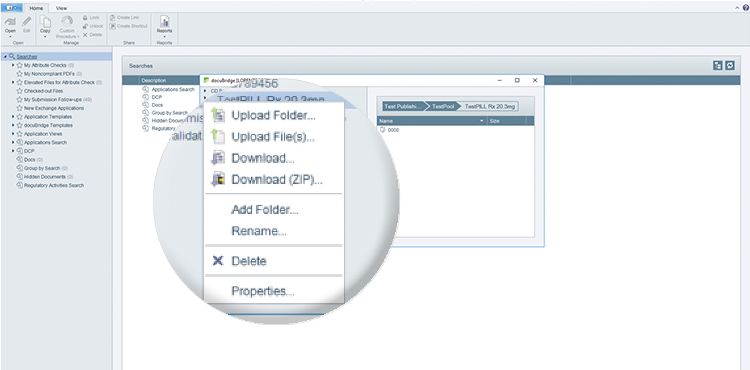Screen dimensions: 750x370
Task: Choose Properties... from context menu
Action: point(263,291)
